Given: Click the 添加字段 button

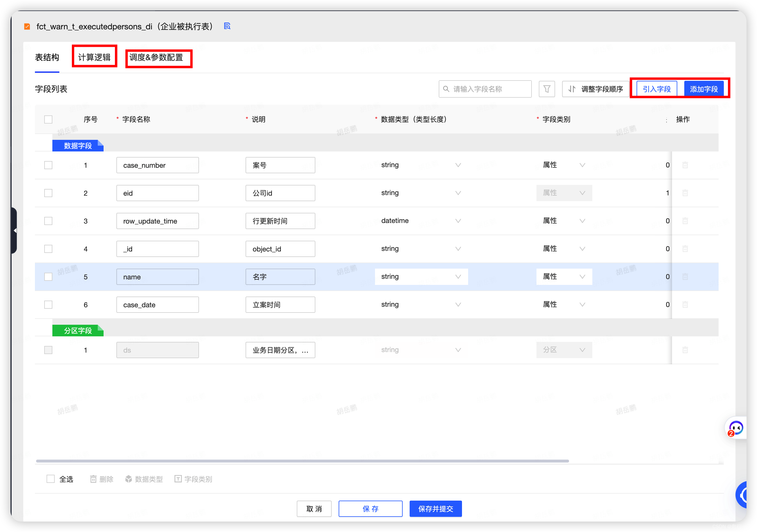Looking at the screenshot, I should [x=703, y=89].
